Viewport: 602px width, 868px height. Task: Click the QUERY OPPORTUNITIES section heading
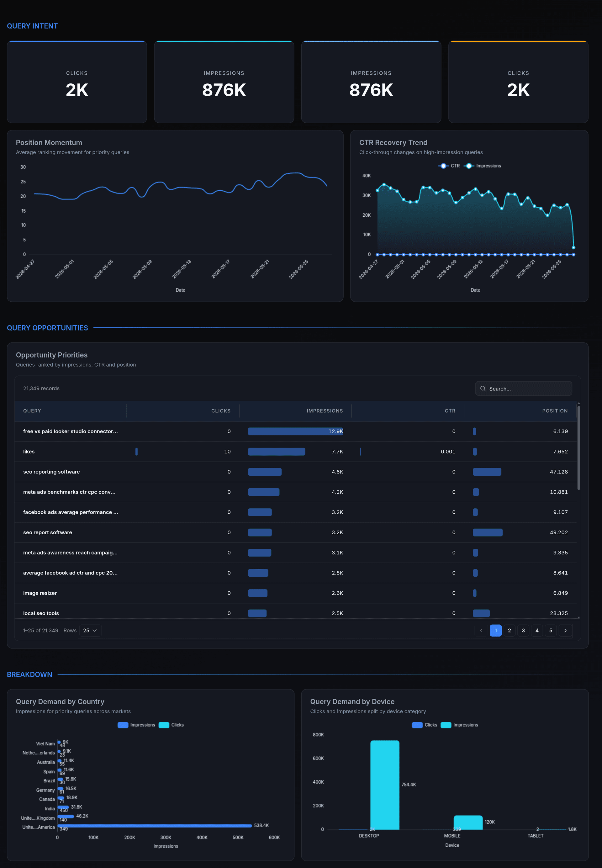[x=48, y=328]
